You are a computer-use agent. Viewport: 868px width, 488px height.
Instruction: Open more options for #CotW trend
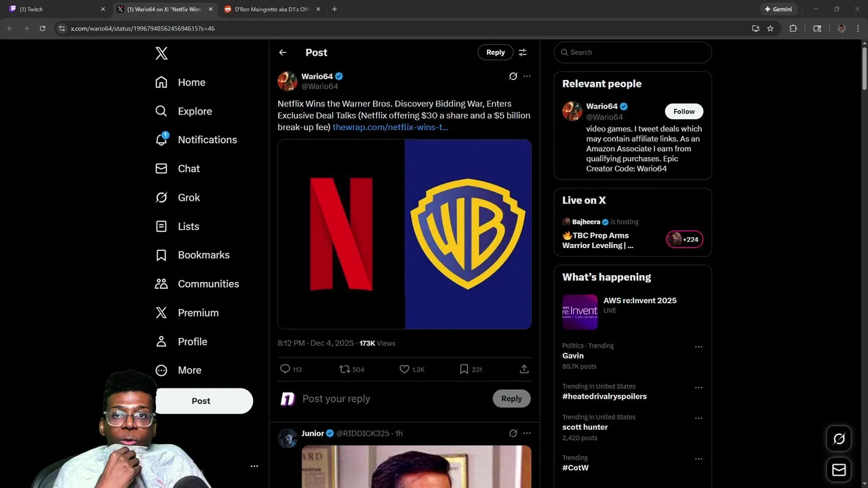pos(698,459)
